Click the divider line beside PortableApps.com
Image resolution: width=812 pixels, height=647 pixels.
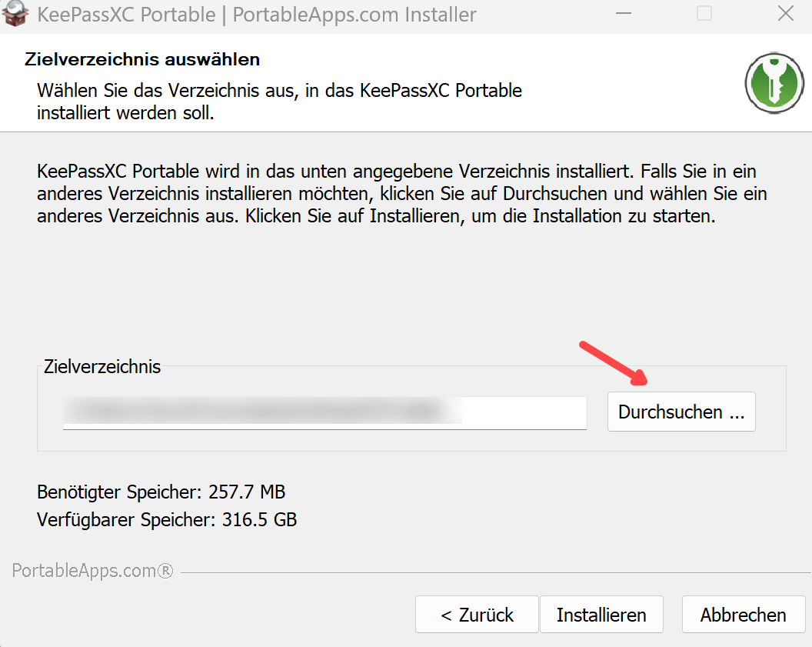point(492,573)
